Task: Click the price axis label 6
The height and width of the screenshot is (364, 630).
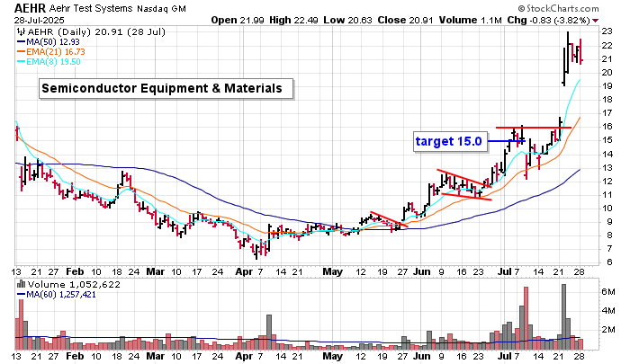Action: click(609, 262)
